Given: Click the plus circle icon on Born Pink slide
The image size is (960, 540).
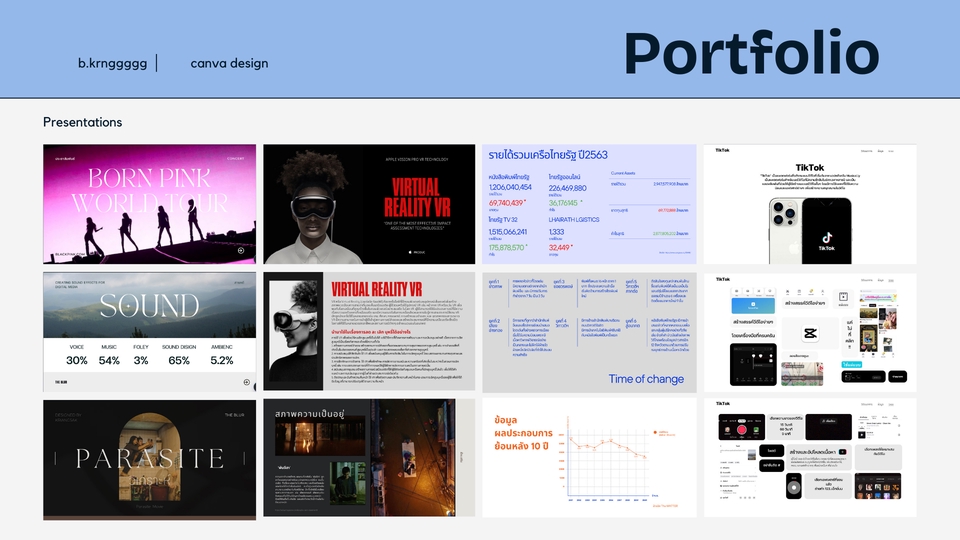Looking at the screenshot, I should point(241,250).
